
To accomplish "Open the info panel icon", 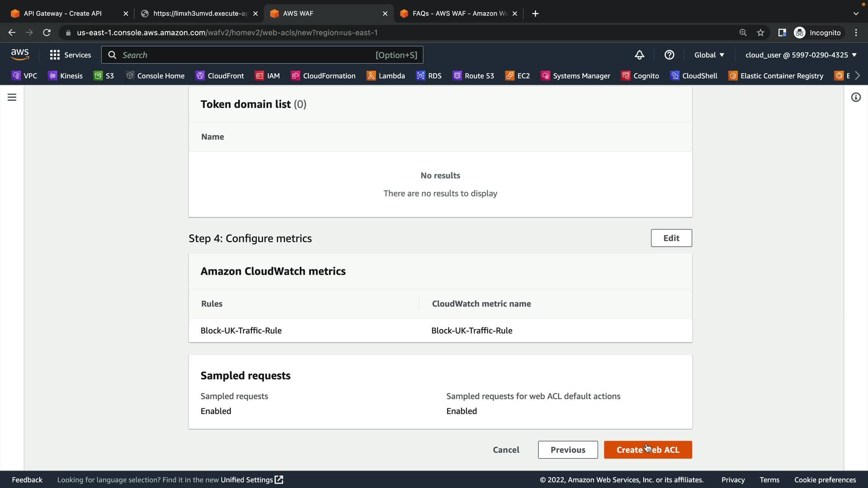I will (x=856, y=97).
